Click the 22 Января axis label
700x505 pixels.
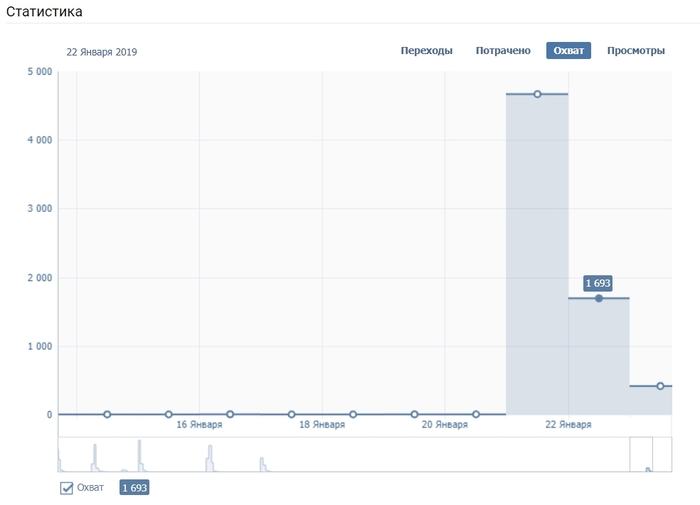coord(568,425)
